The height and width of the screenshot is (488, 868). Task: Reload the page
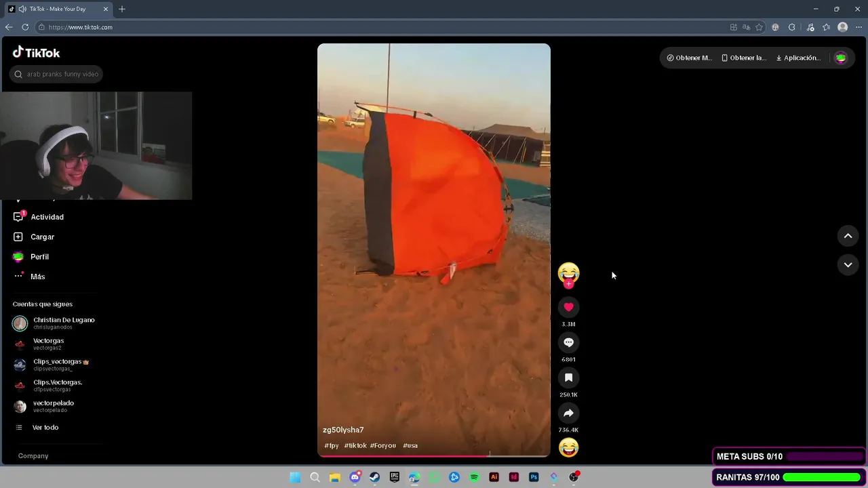(25, 27)
